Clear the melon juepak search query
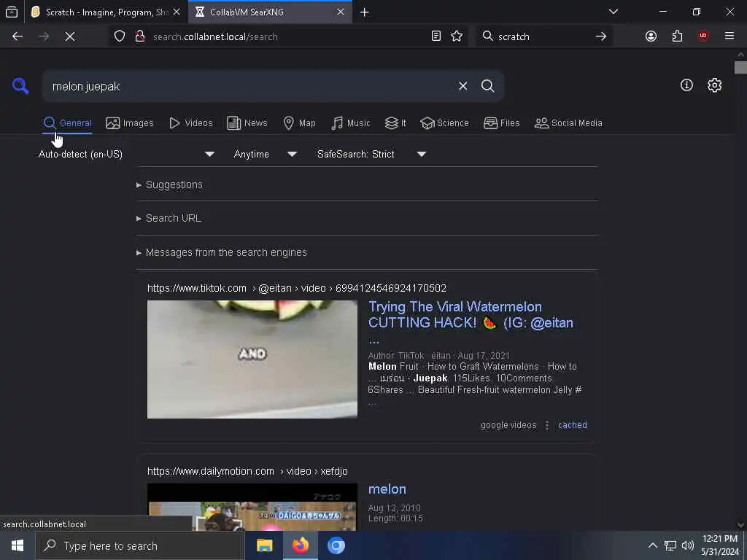Viewport: 747px width, 560px height. [462, 86]
